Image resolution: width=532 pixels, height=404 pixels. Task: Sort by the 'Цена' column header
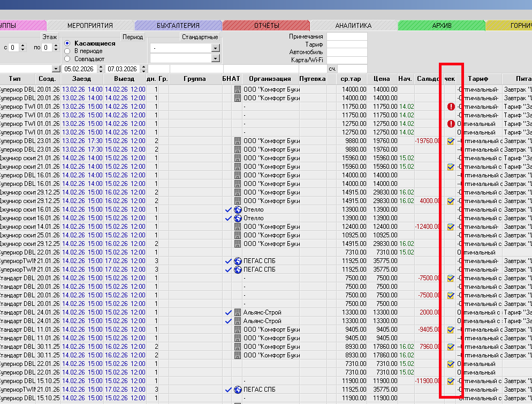pos(382,79)
